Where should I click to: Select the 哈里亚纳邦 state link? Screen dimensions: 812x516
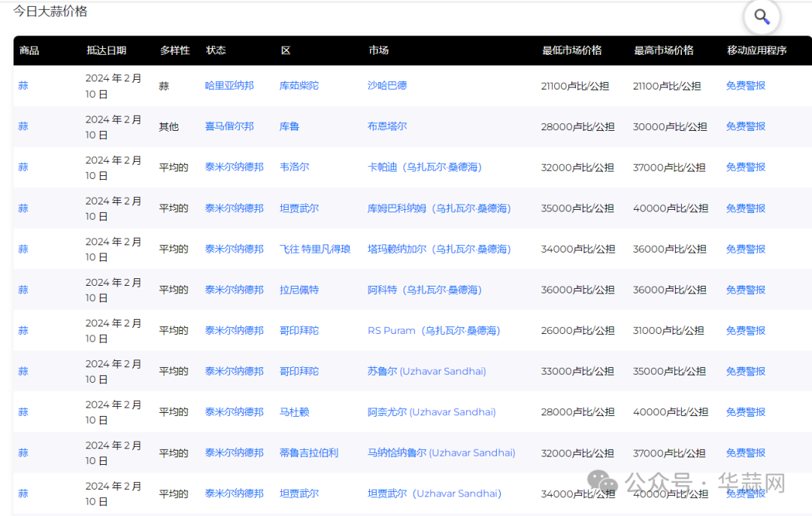(x=229, y=86)
